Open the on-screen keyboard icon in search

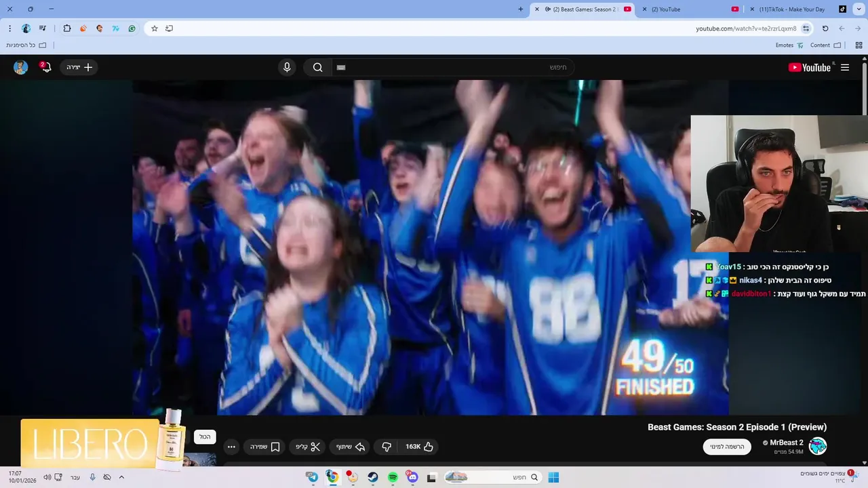tap(341, 67)
